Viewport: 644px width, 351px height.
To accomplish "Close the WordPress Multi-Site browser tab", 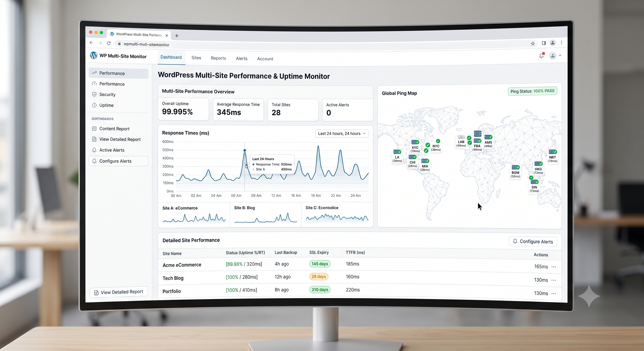I will [166, 35].
